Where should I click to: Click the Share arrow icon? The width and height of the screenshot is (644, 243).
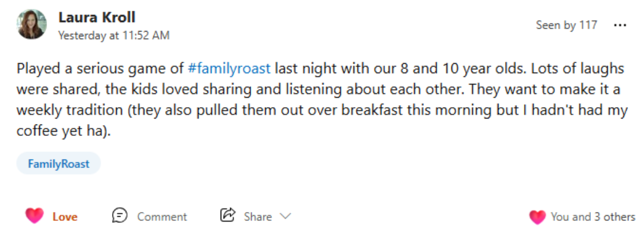click(228, 215)
